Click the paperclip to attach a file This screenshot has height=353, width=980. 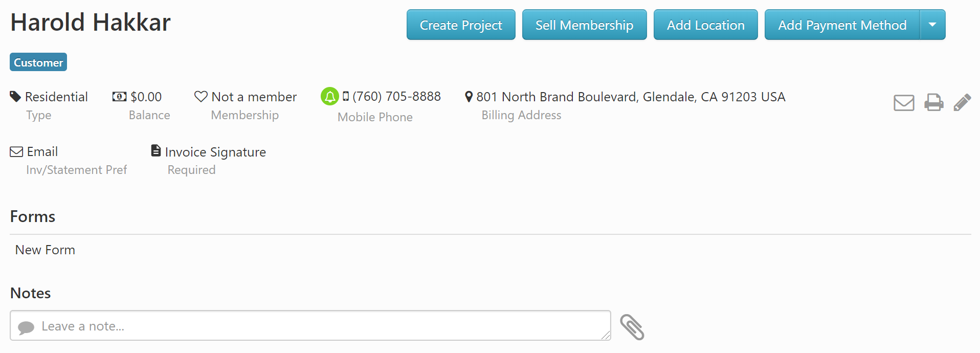[633, 326]
